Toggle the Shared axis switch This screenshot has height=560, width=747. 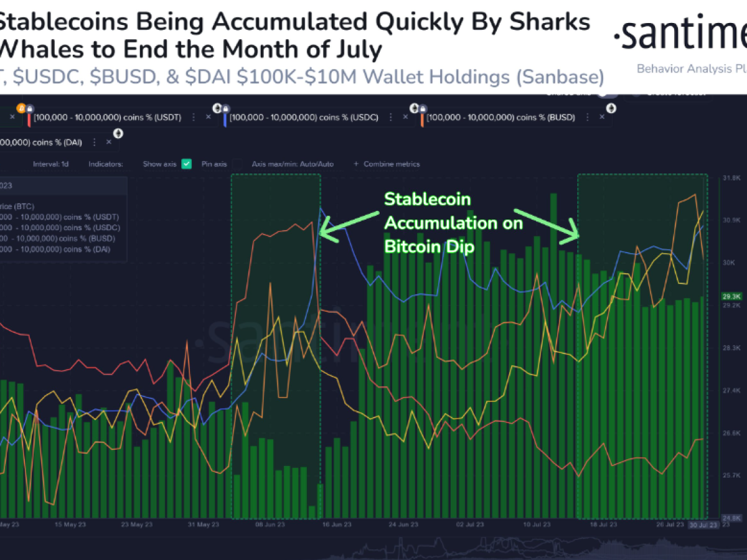pyautogui.click(x=607, y=93)
